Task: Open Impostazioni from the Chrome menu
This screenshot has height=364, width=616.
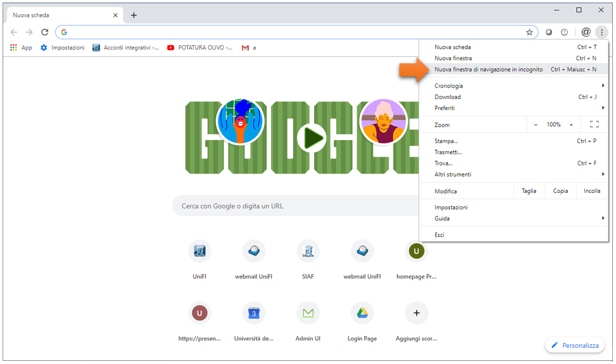Action: pos(514,207)
